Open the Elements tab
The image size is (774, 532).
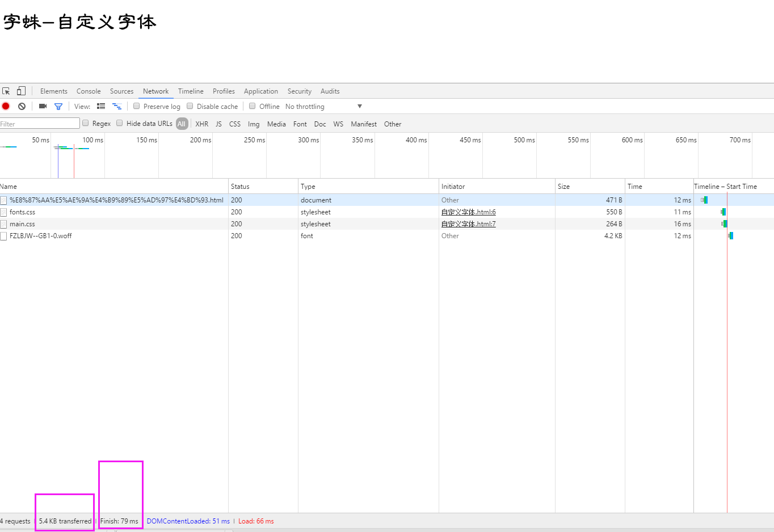click(x=54, y=91)
